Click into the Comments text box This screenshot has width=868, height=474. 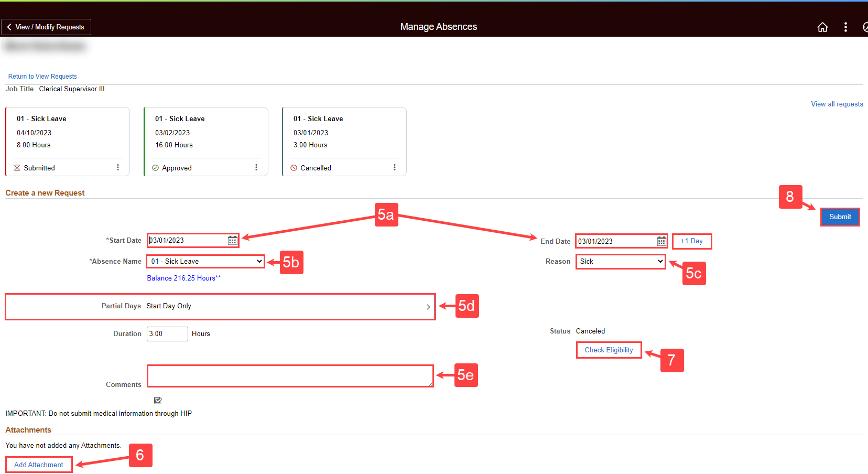[x=290, y=376]
